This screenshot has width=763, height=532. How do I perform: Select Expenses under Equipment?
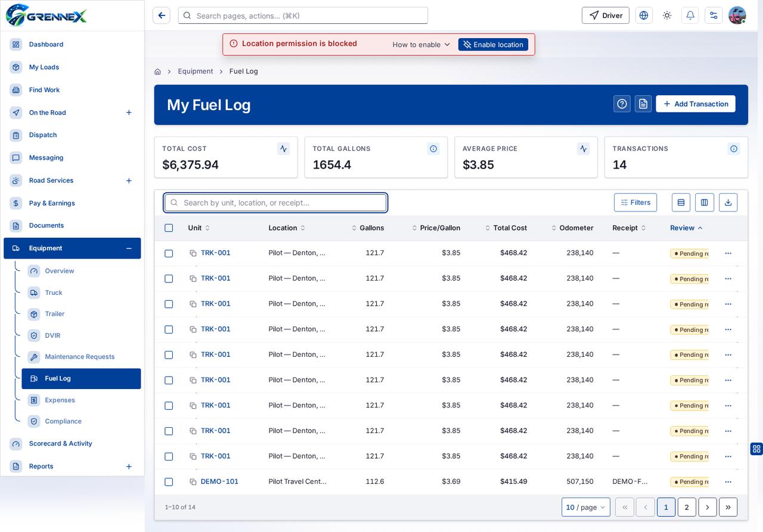coord(81,400)
